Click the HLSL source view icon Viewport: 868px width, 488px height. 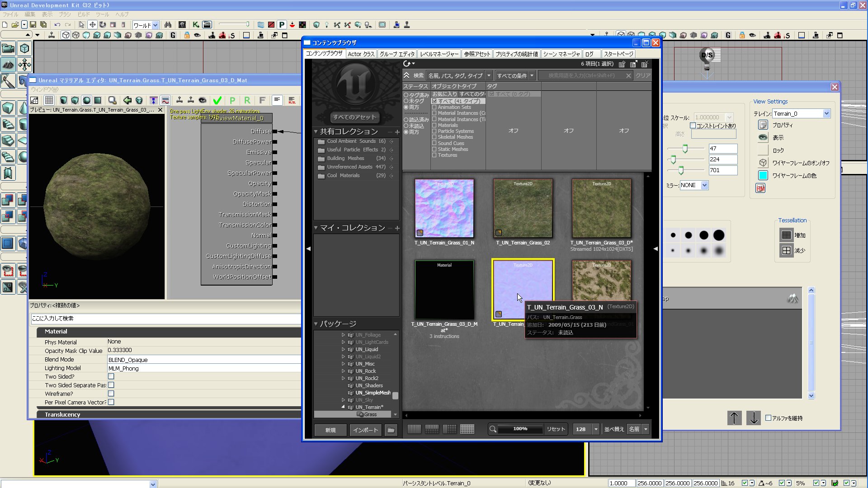click(x=292, y=100)
